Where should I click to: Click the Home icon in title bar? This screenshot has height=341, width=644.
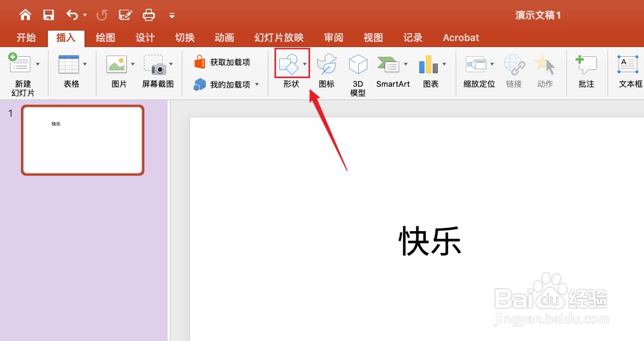[25, 15]
